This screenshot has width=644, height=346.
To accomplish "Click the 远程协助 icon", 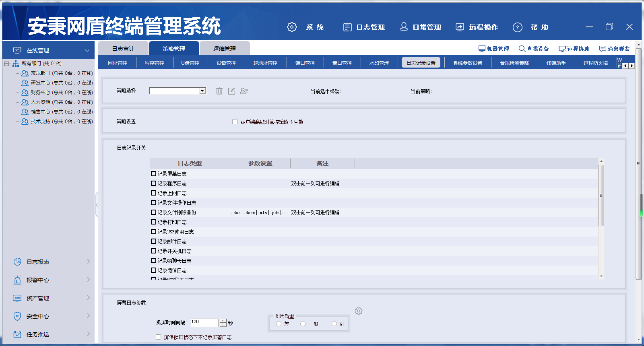I will (562, 49).
